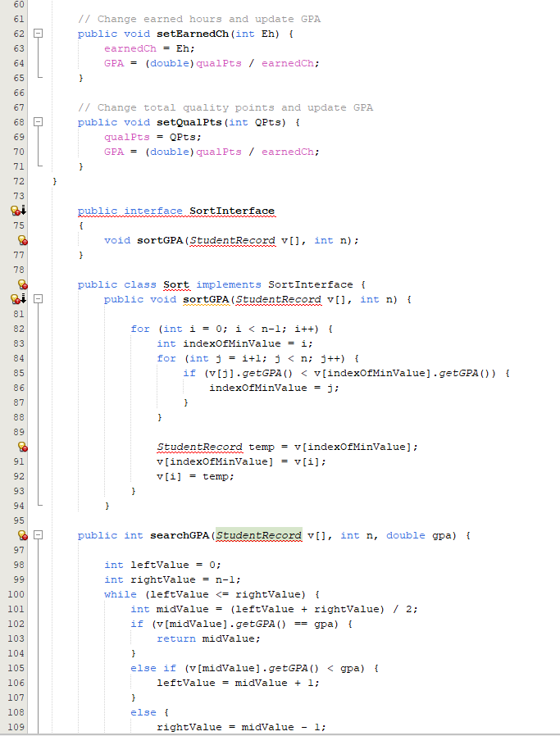Viewport: 560px width, 736px height.
Task: Click 'int rightValue = n-1;' line
Action: 172,579
